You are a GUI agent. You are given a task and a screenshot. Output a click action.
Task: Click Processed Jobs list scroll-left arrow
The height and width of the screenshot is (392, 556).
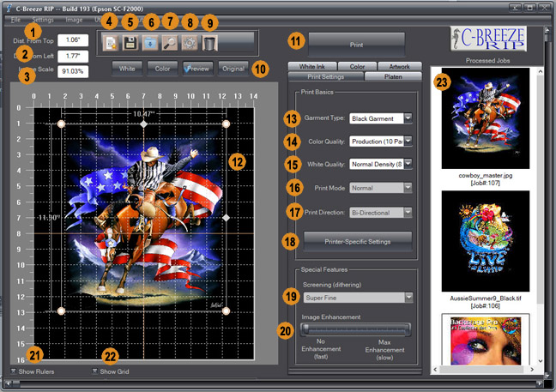point(435,370)
